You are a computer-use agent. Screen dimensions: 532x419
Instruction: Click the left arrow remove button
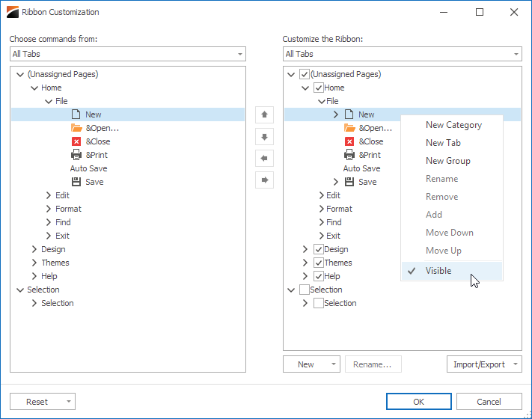[x=264, y=158]
